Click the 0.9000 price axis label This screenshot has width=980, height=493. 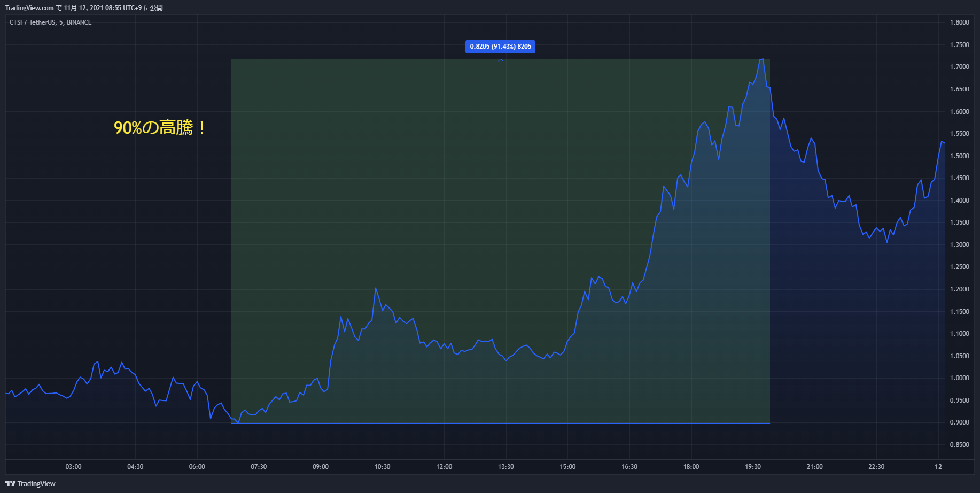pos(960,422)
